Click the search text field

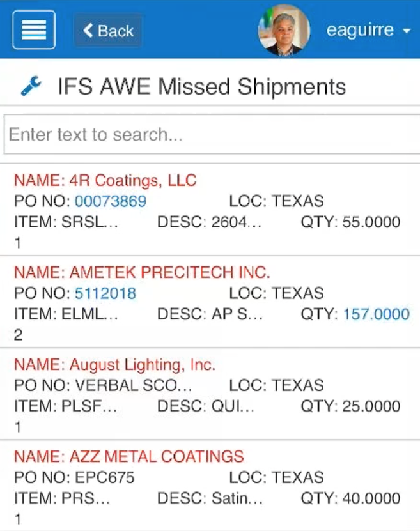pos(212,134)
